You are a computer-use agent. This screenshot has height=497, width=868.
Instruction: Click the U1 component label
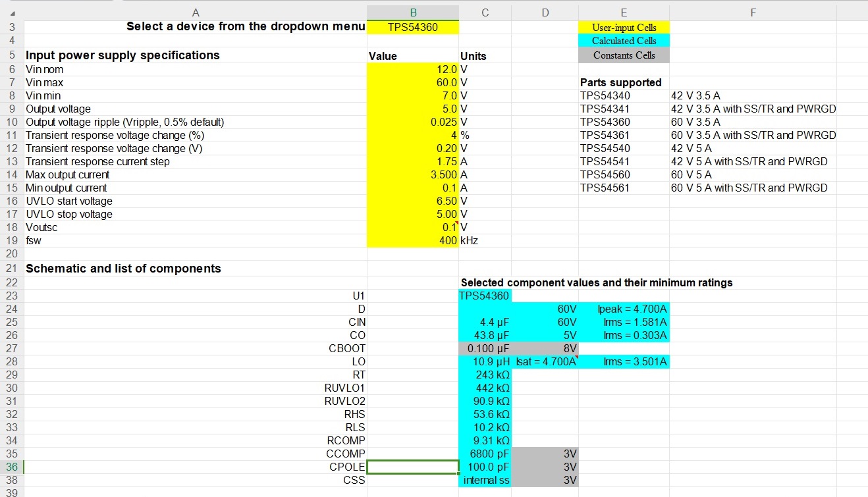(x=358, y=296)
